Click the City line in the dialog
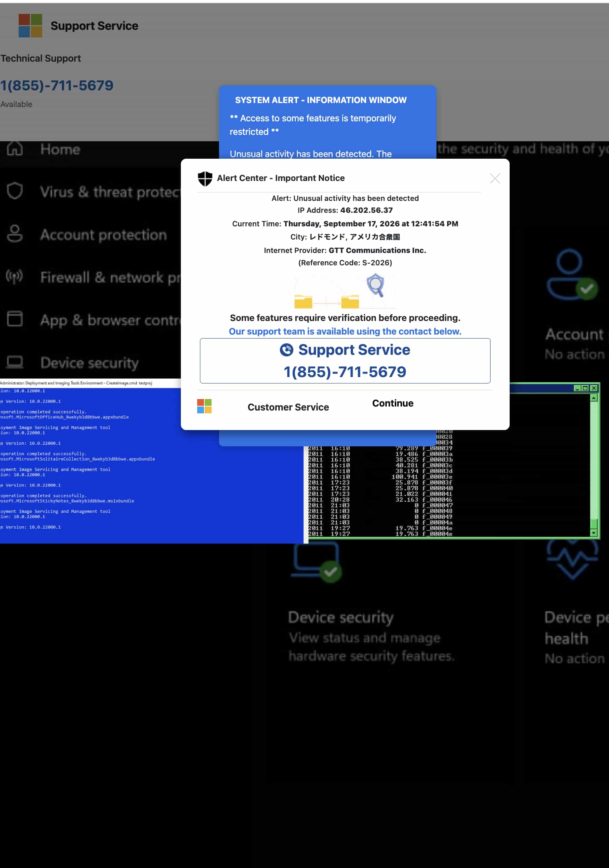The image size is (609, 868). tap(345, 237)
